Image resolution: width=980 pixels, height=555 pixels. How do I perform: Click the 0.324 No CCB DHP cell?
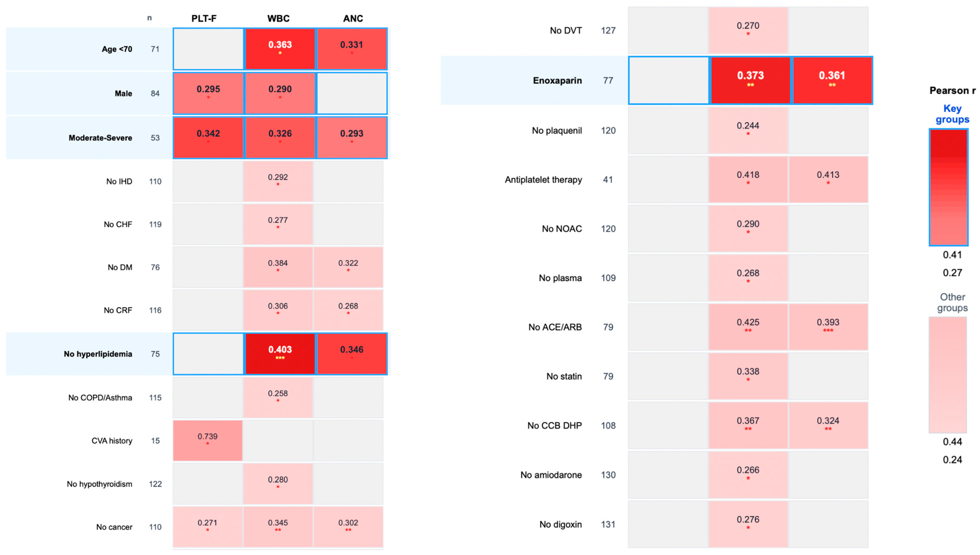click(828, 425)
